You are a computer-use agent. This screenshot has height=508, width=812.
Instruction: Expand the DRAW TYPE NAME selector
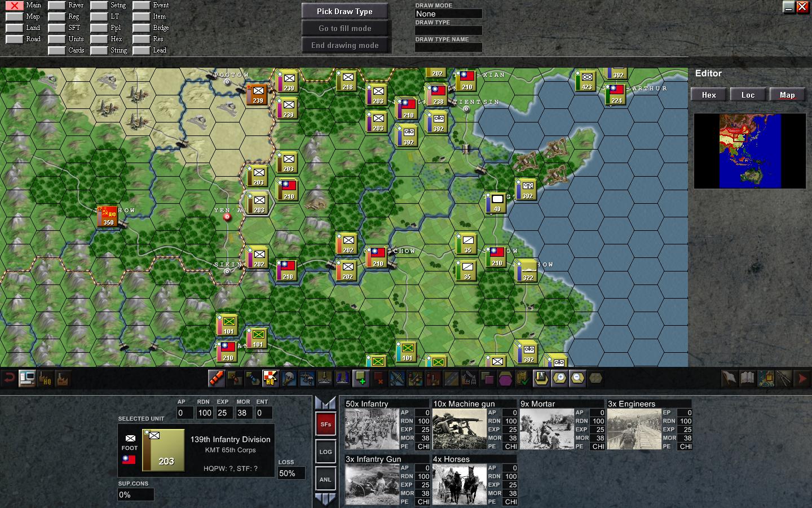tap(448, 47)
